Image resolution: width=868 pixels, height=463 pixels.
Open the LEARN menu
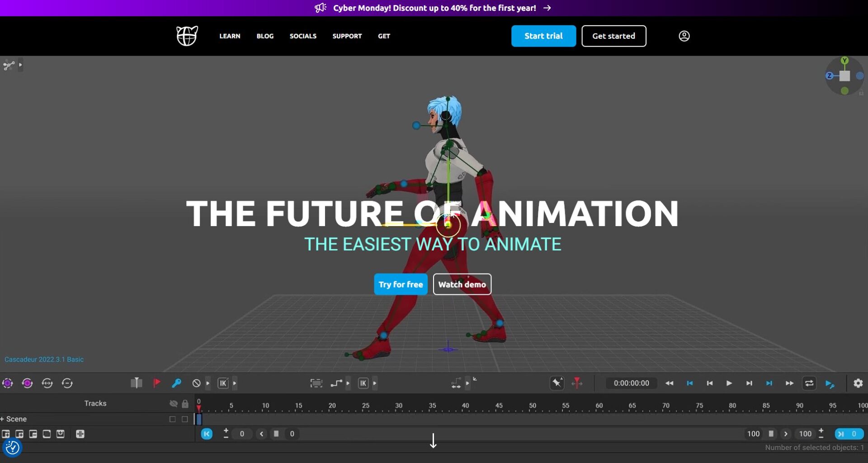point(230,36)
